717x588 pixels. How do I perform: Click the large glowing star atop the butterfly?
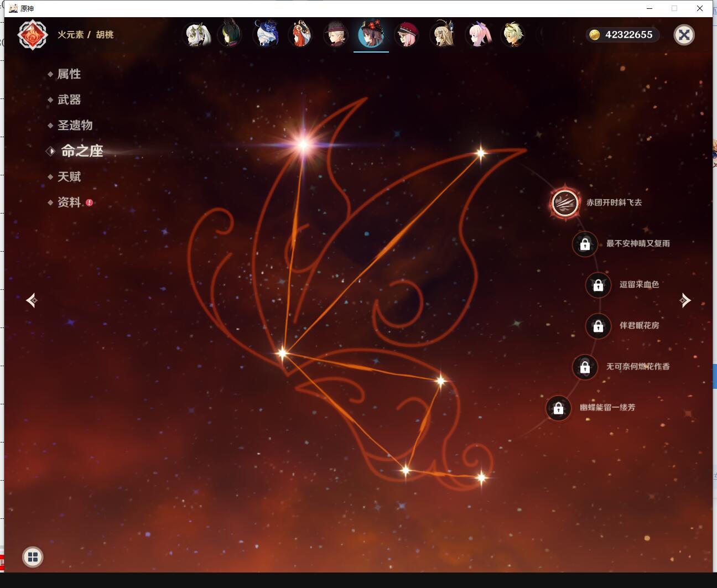point(303,145)
